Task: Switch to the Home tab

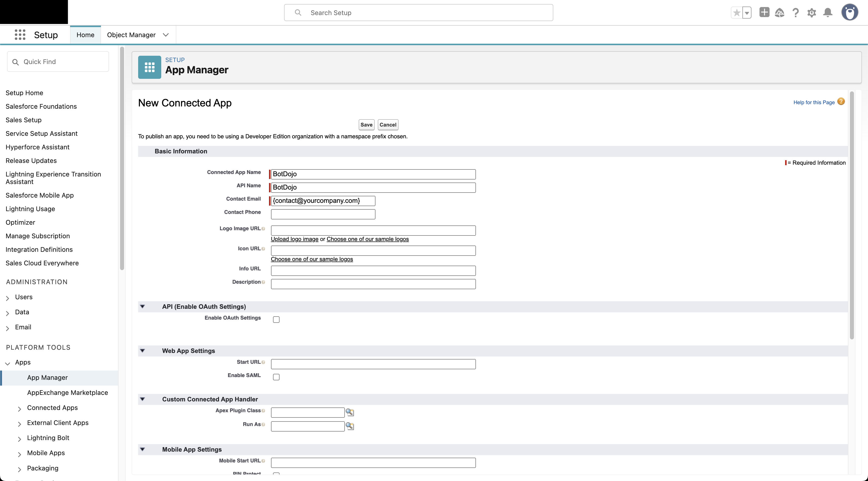Action: pyautogui.click(x=85, y=35)
